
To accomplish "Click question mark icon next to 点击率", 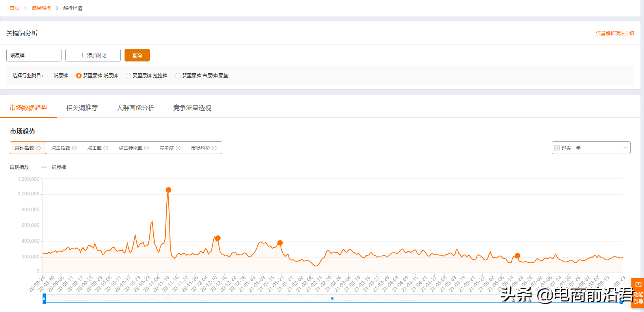I will click(x=106, y=148).
